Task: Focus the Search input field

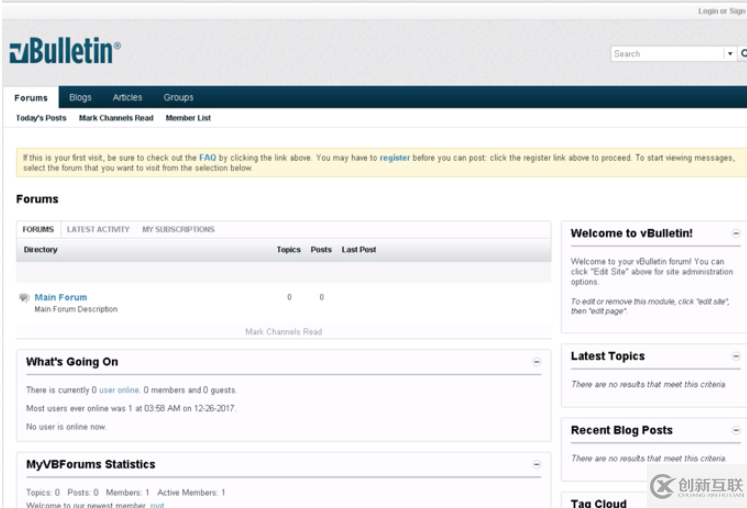Action: coord(667,54)
